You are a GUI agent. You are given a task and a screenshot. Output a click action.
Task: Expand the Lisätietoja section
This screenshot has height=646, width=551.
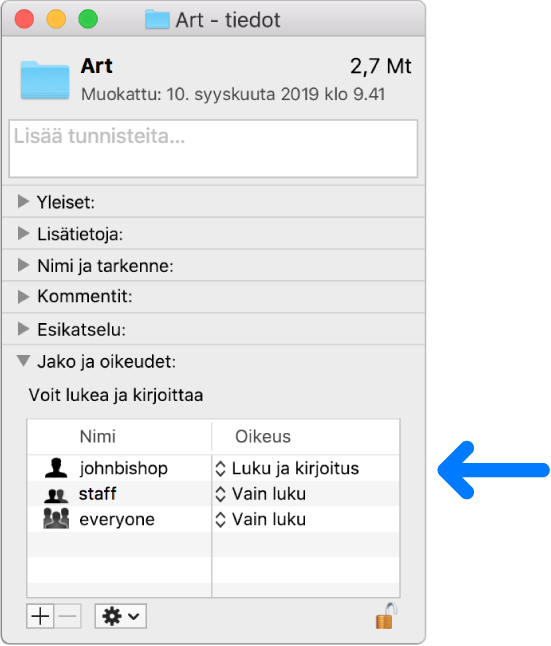(x=23, y=233)
